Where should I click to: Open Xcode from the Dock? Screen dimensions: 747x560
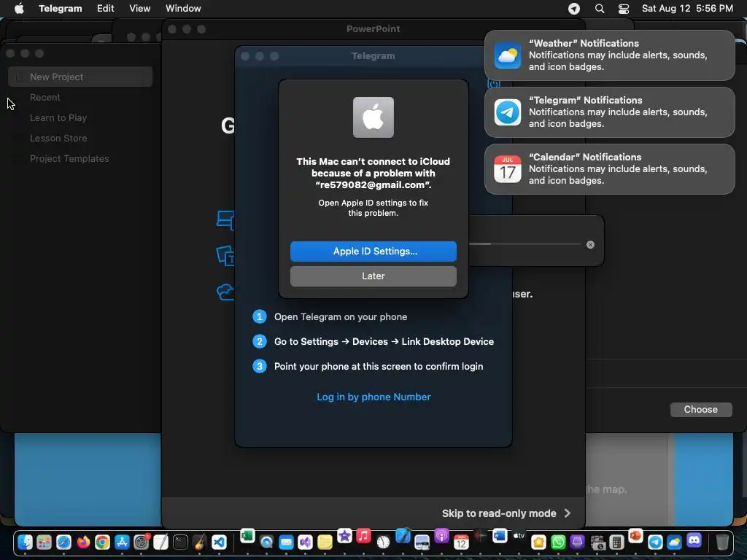coord(403,536)
